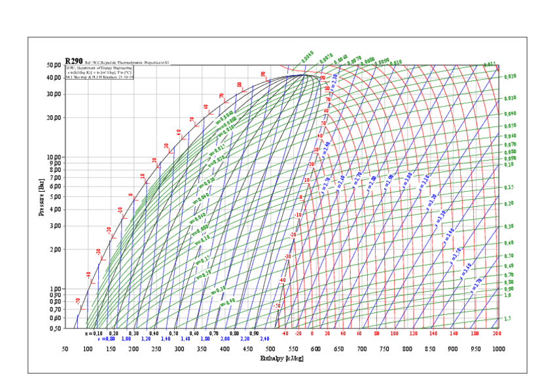This screenshot has width=555, height=392.
Task: Select the black enthalpy axis tick '500'
Action: pyautogui.click(x=270, y=349)
